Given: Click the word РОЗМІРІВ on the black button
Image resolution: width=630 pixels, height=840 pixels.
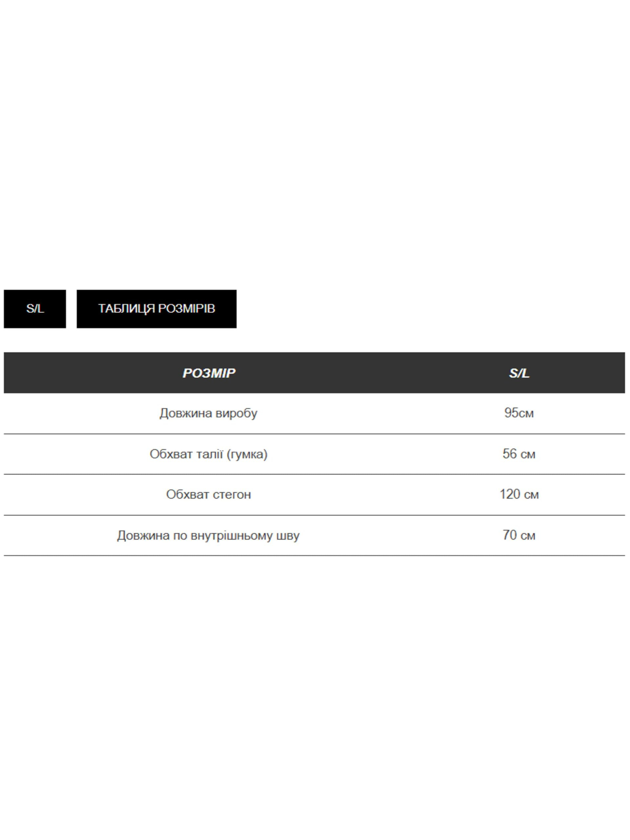Looking at the screenshot, I should (x=186, y=309).
